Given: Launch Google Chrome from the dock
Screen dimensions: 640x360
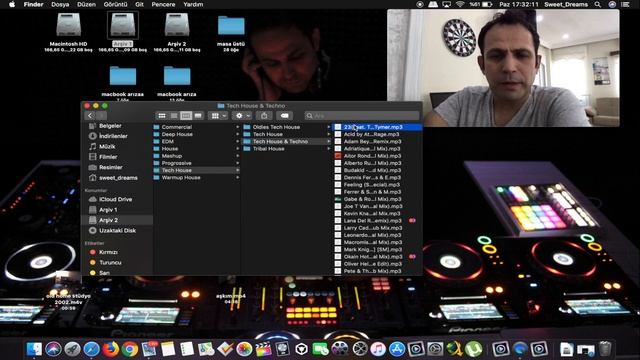Looking at the screenshot, I should coord(130,349).
